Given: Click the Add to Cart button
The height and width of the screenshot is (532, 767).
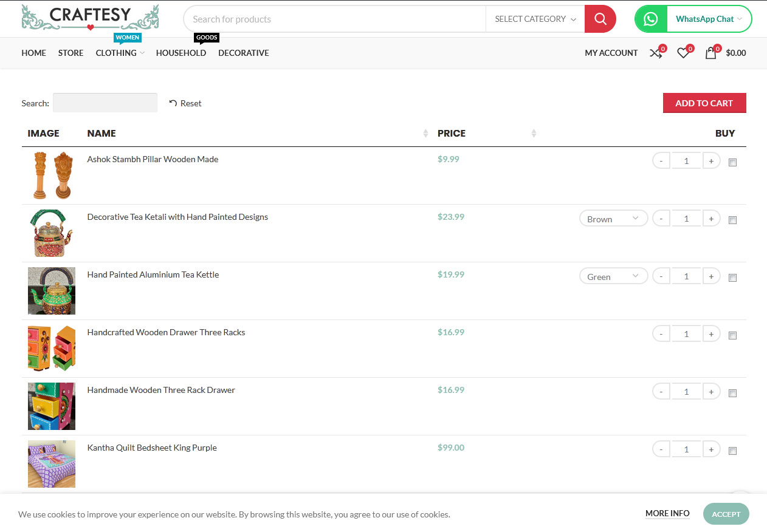Looking at the screenshot, I should (704, 103).
